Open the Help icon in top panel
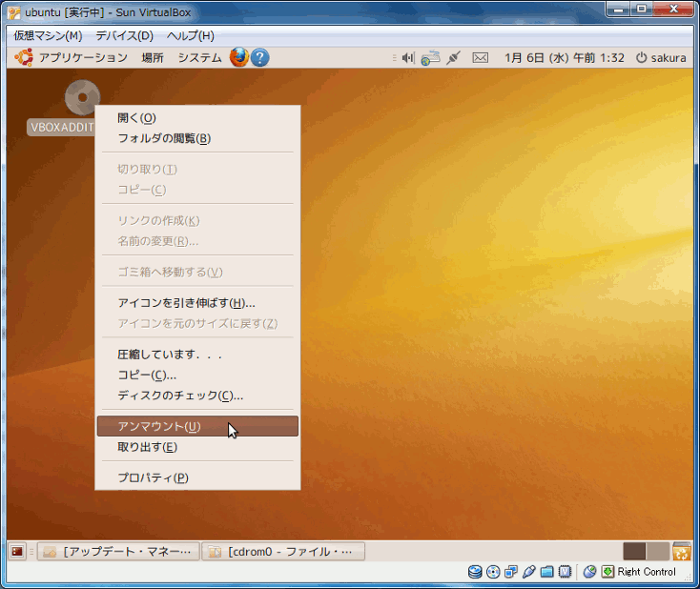The height and width of the screenshot is (589, 700). (259, 57)
